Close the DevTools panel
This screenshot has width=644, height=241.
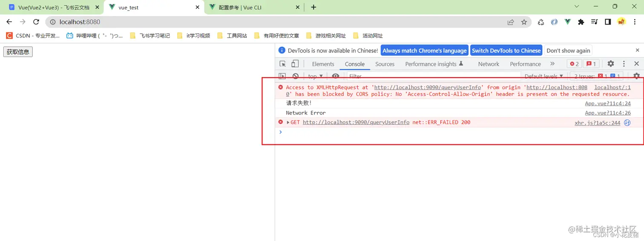coord(637,64)
